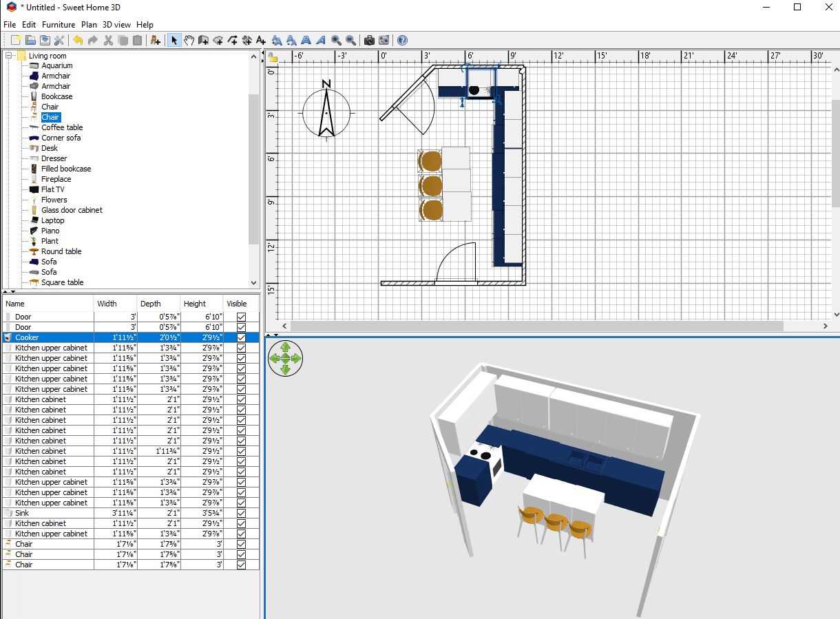Image resolution: width=840 pixels, height=619 pixels.
Task: Click the Redo icon
Action: point(92,40)
